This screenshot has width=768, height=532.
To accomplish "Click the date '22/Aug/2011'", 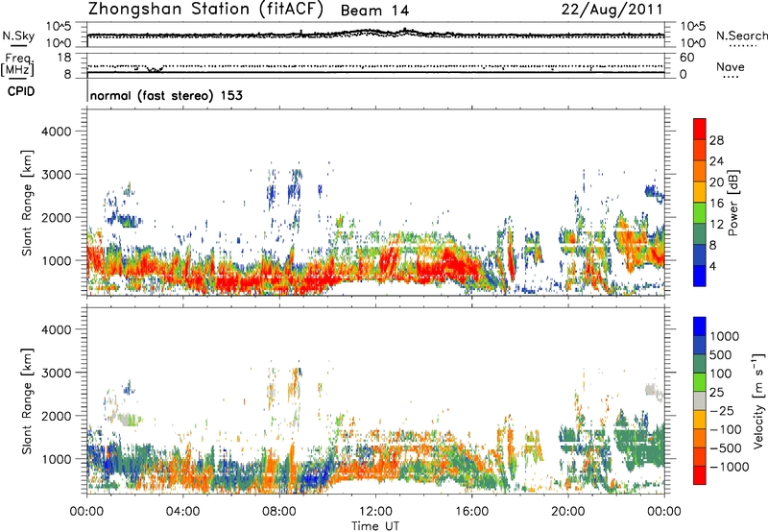I will (x=612, y=10).
